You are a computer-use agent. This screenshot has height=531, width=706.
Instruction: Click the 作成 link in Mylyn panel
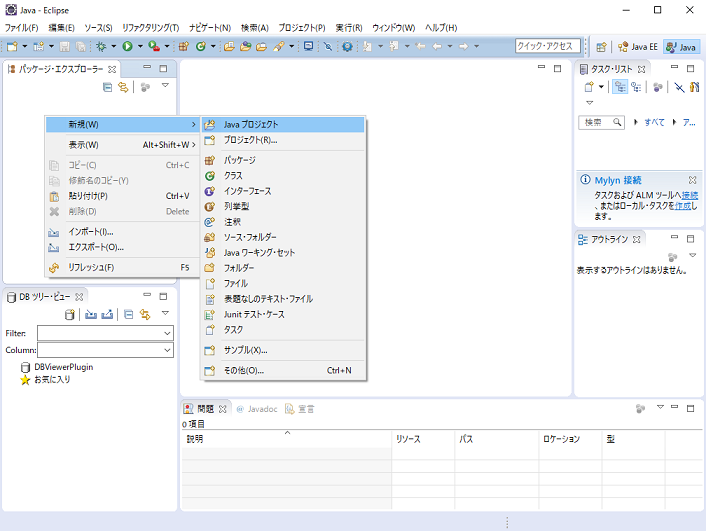pos(683,205)
